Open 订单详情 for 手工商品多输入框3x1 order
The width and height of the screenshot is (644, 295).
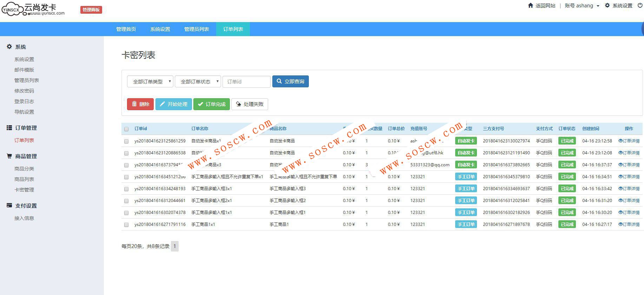[629, 188]
